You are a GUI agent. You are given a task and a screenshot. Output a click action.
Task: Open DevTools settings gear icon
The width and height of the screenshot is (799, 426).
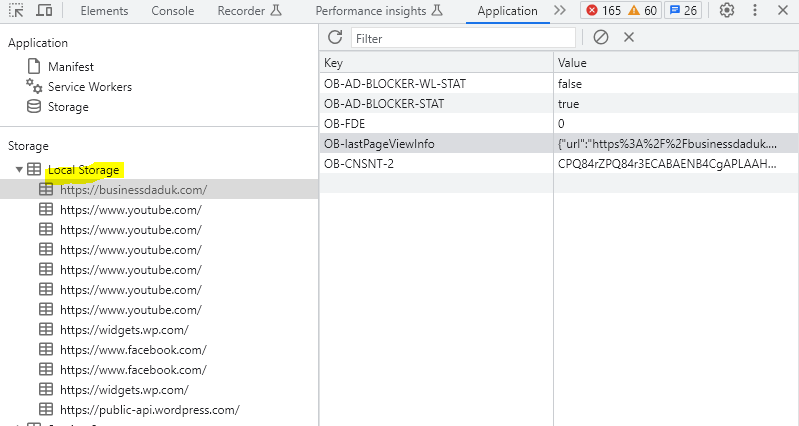pyautogui.click(x=727, y=11)
